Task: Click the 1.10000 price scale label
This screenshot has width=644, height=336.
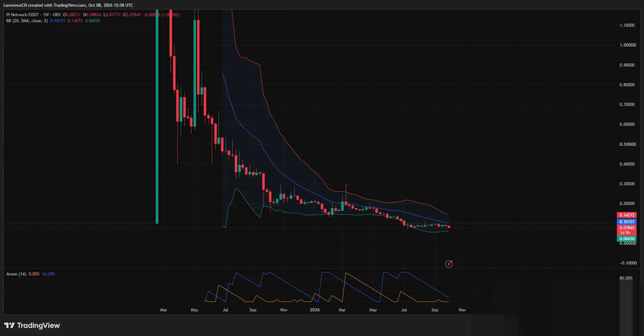Action: [627, 25]
